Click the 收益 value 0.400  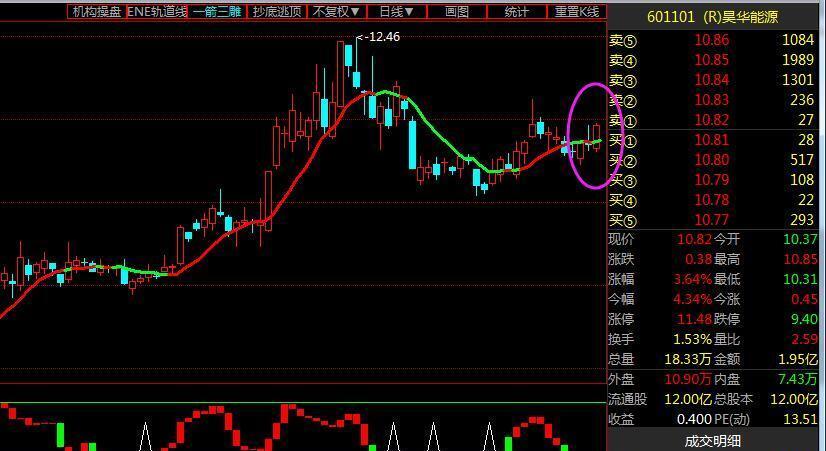tap(694, 419)
